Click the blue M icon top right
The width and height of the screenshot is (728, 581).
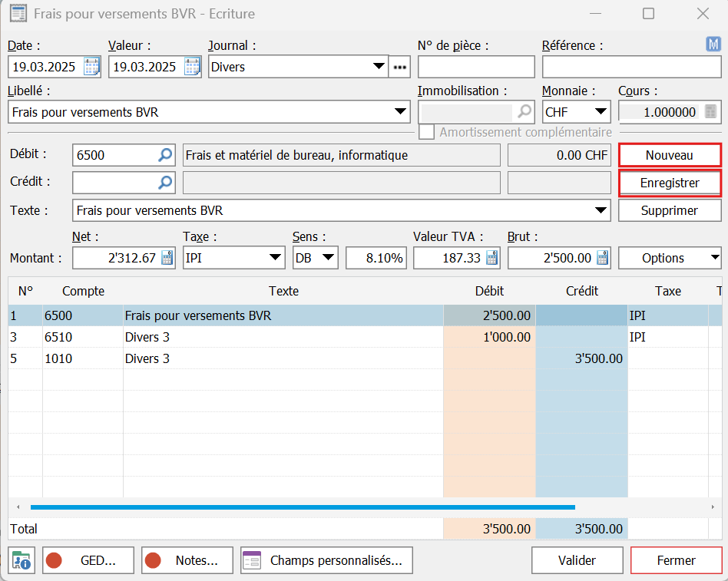coord(713,45)
